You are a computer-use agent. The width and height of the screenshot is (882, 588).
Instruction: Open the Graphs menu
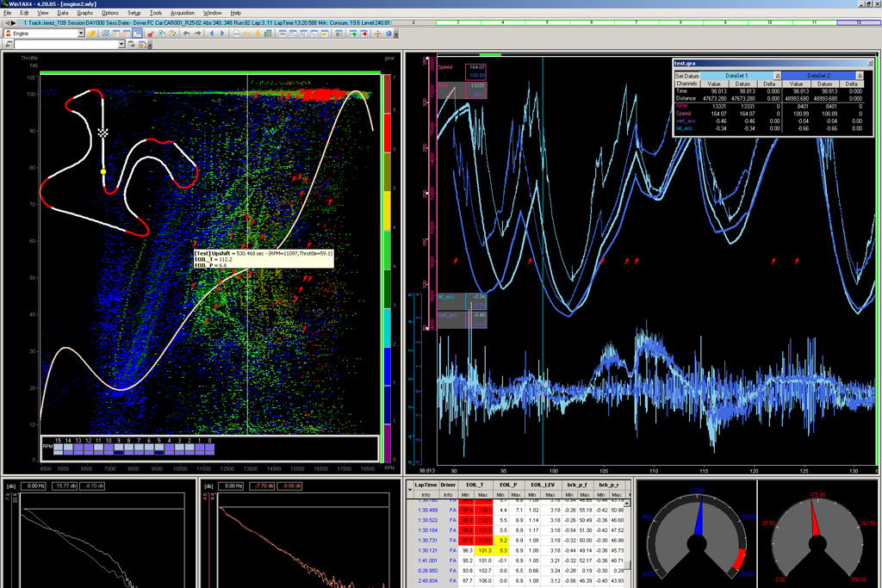click(85, 12)
